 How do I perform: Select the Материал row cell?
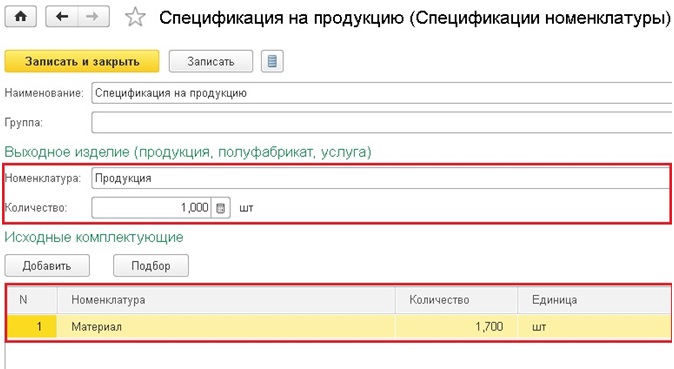coord(226,327)
